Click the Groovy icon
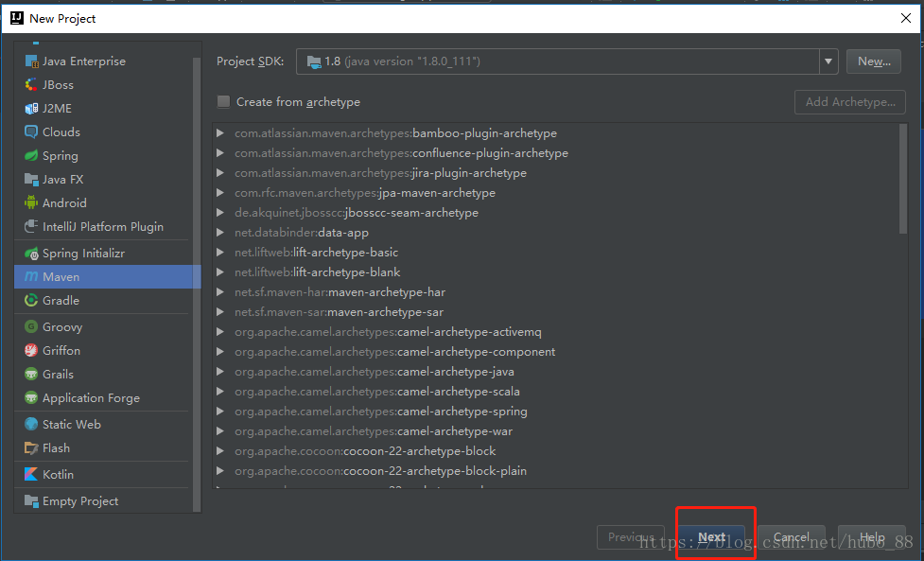924x561 pixels. [x=31, y=326]
